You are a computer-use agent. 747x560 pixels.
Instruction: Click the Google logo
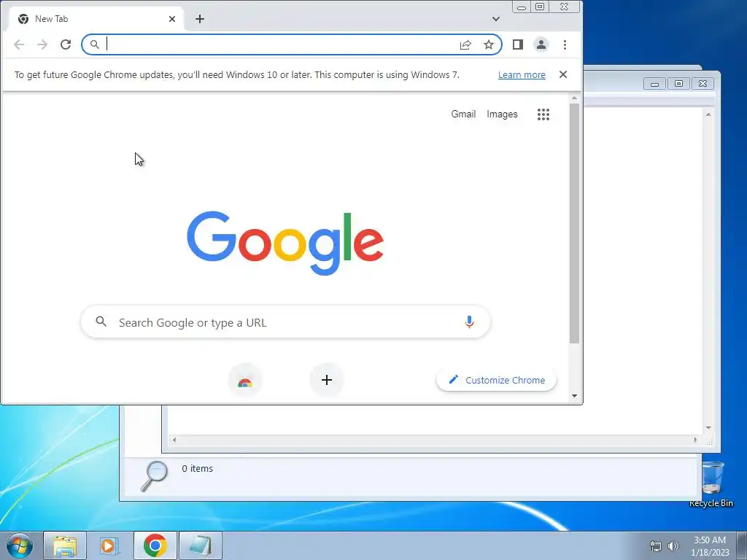[285, 243]
